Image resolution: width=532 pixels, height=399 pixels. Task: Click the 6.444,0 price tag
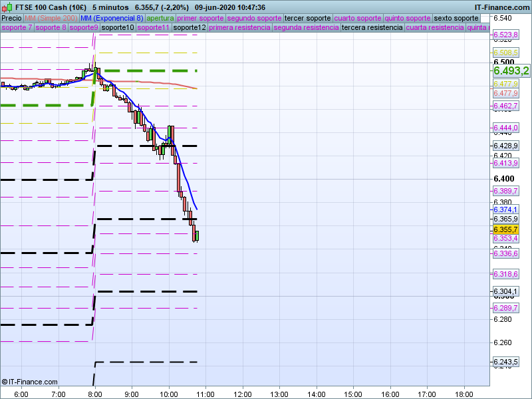click(x=505, y=128)
